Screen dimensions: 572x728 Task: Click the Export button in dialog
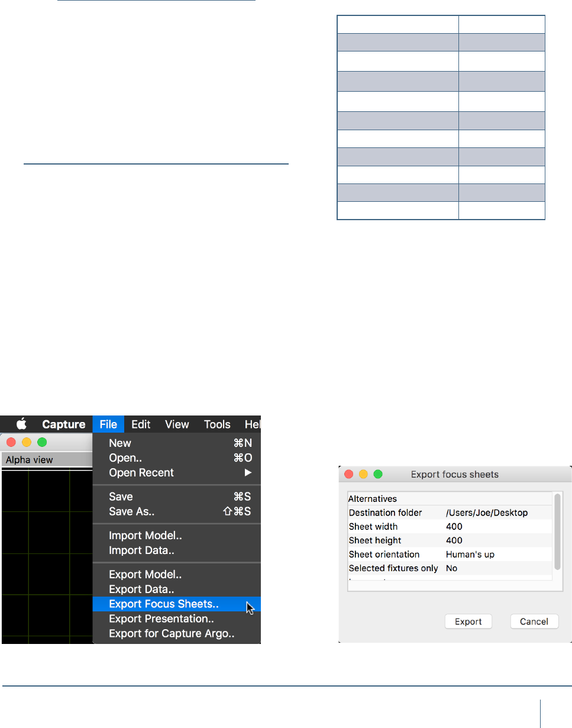(x=468, y=621)
